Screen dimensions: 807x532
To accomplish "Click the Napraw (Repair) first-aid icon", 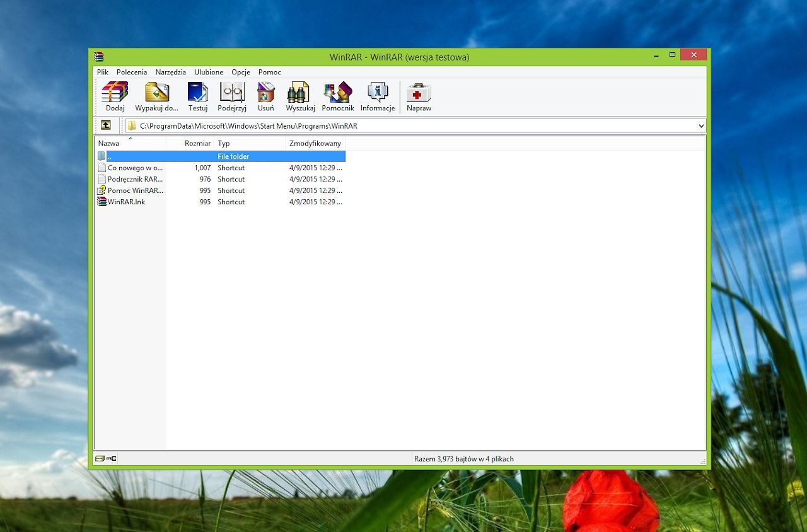I will (x=419, y=92).
